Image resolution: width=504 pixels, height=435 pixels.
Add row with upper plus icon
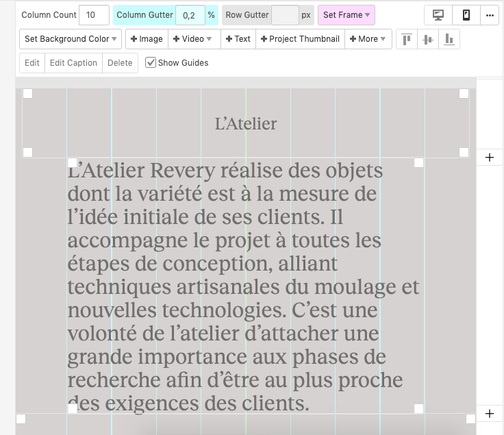click(x=489, y=158)
